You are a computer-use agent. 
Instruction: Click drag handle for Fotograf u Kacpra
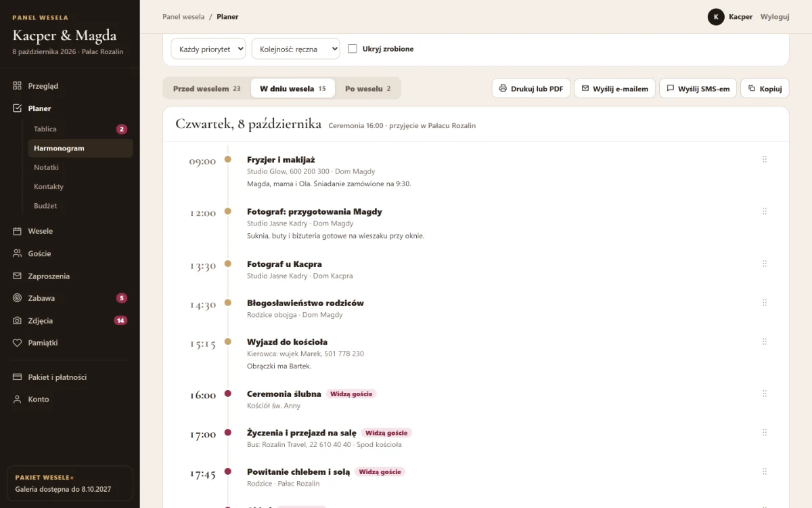click(765, 263)
